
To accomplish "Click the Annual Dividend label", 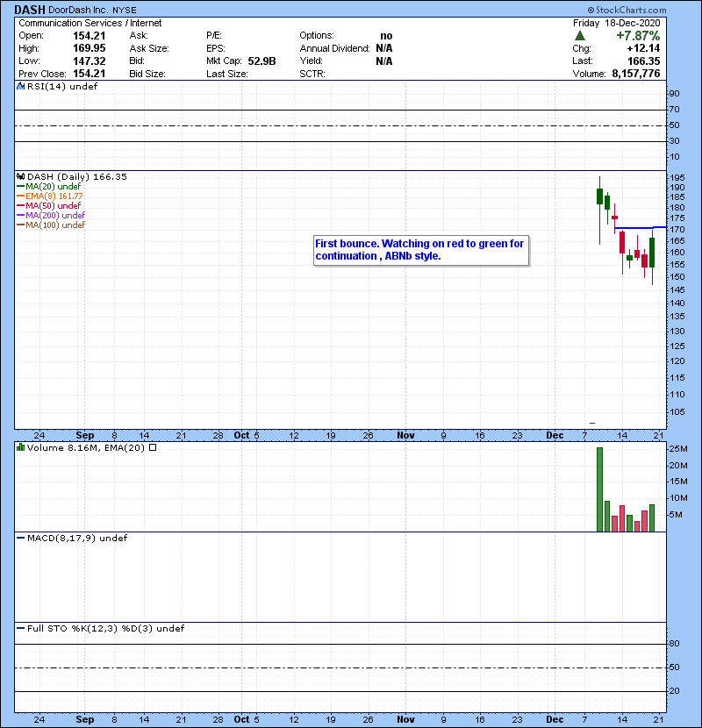I will (335, 48).
